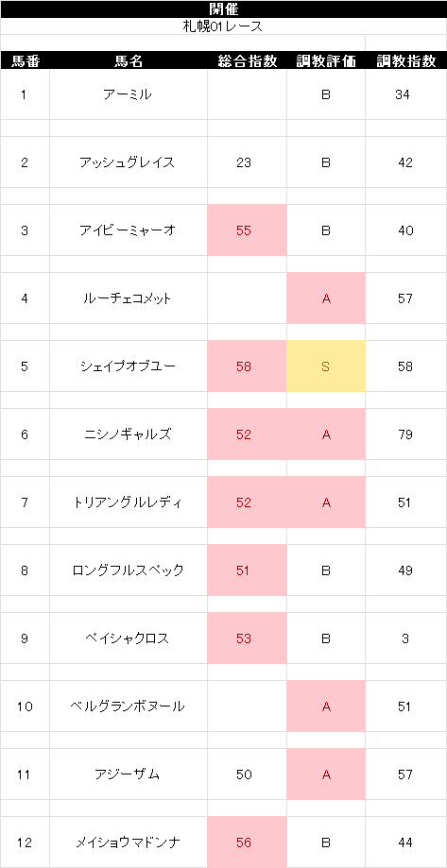The height and width of the screenshot is (868, 447).
Task: Click the pink 51 cell for ロングフルスペック
Action: coord(247,570)
